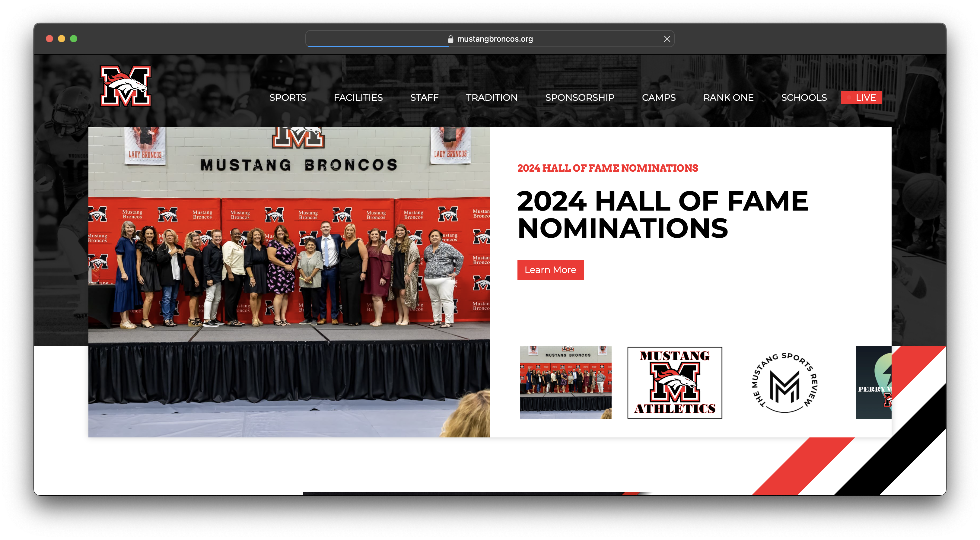Open the SPORTS menu

(288, 97)
